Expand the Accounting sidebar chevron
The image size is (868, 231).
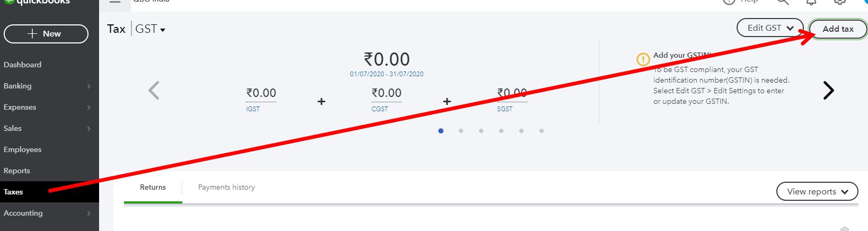[x=88, y=214]
